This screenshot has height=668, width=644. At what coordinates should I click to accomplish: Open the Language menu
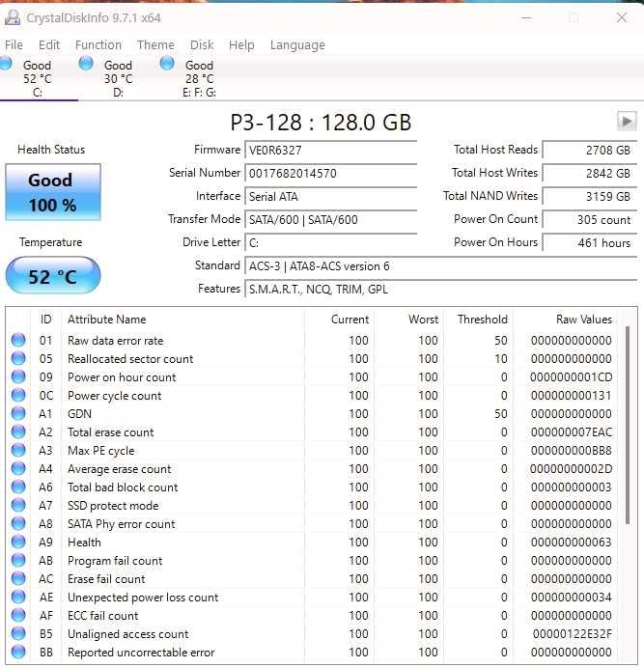(297, 44)
